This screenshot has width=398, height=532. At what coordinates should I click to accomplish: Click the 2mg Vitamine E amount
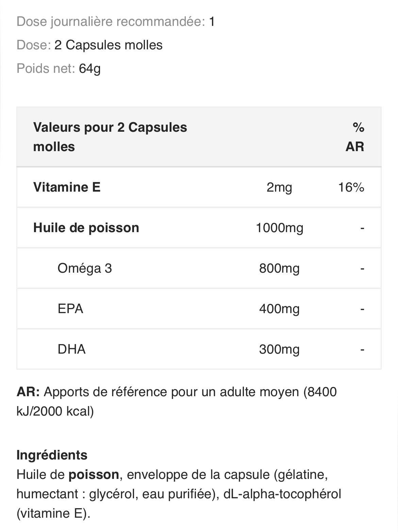coord(279,187)
